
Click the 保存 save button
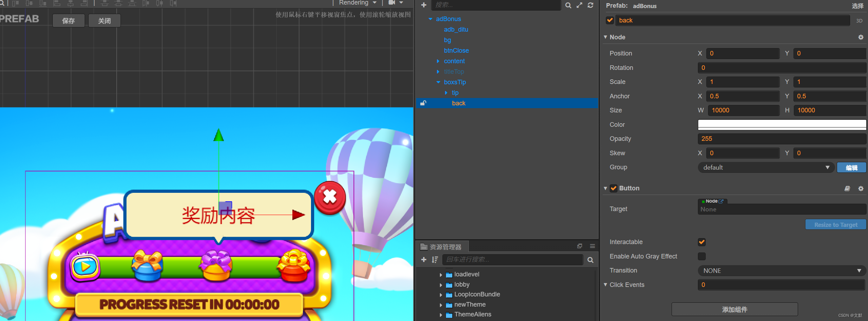69,20
